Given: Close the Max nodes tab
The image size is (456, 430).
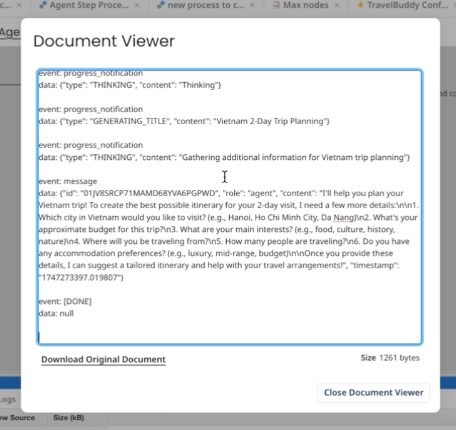Looking at the screenshot, I should tap(337, 5).
